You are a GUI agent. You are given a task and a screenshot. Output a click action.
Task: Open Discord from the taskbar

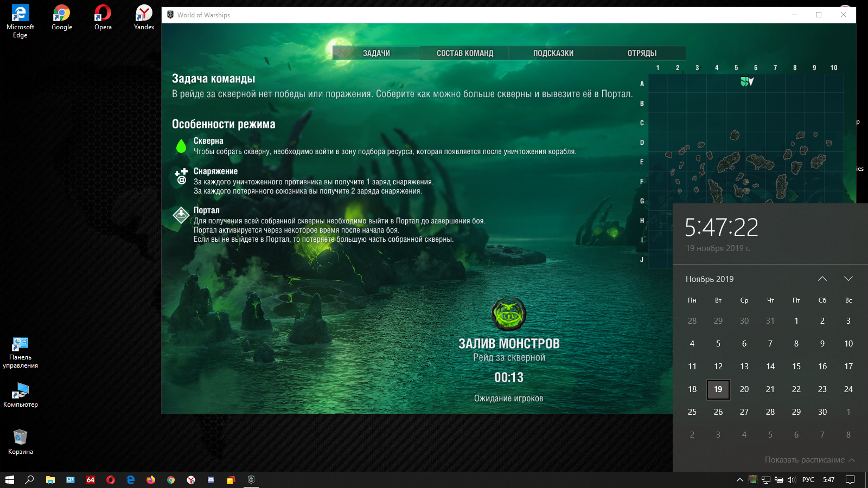211,480
